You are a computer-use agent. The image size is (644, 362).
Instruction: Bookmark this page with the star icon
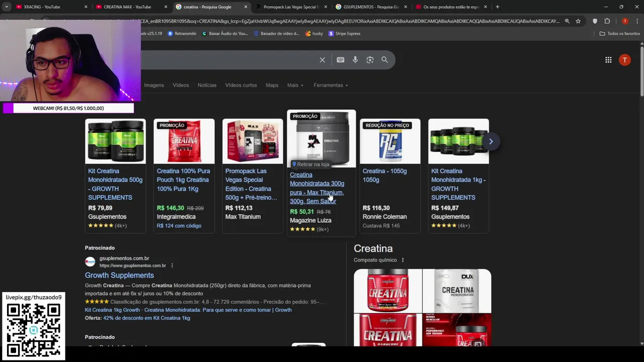pyautogui.click(x=578, y=21)
